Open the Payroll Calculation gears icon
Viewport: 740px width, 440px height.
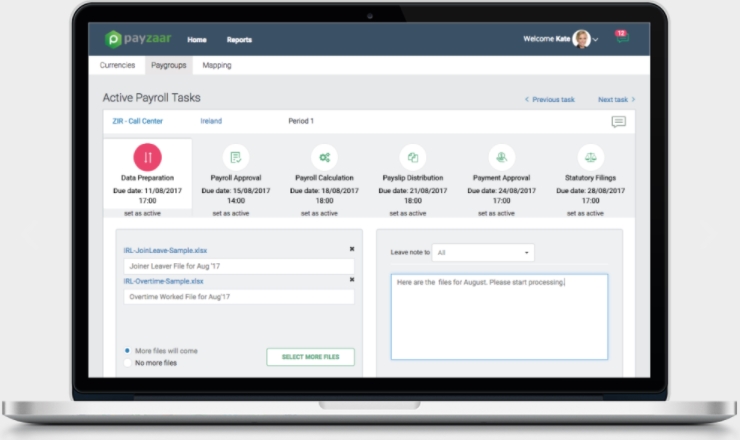[324, 157]
